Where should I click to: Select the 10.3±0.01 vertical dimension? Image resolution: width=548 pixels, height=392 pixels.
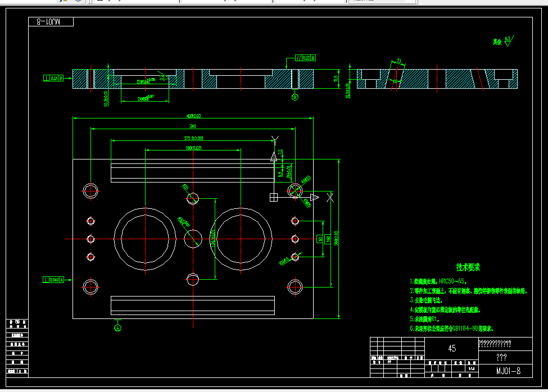[106, 98]
